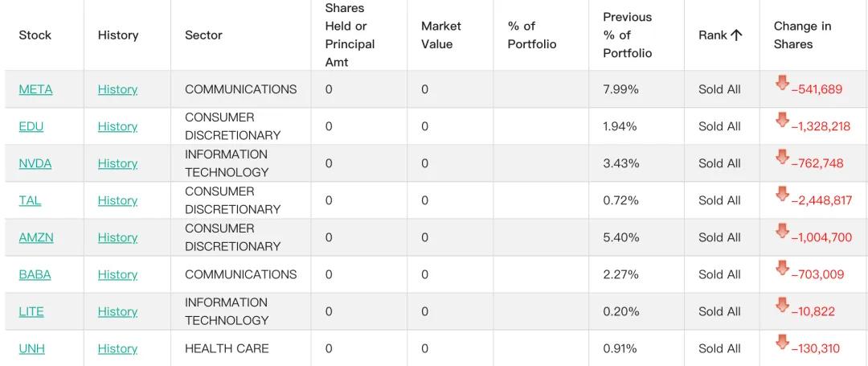The height and width of the screenshot is (366, 868).
Task: Click the red down arrow in NVDA row
Action: tap(782, 157)
